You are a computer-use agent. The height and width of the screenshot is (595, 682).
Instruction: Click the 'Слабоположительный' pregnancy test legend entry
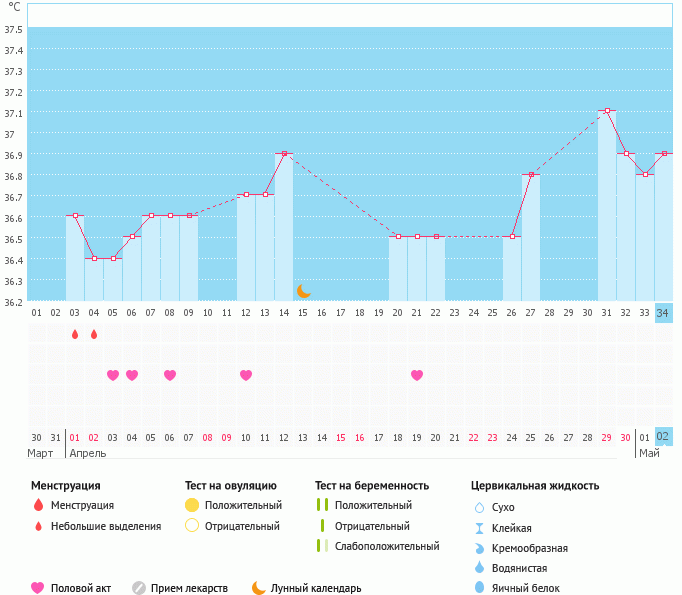[x=387, y=546]
